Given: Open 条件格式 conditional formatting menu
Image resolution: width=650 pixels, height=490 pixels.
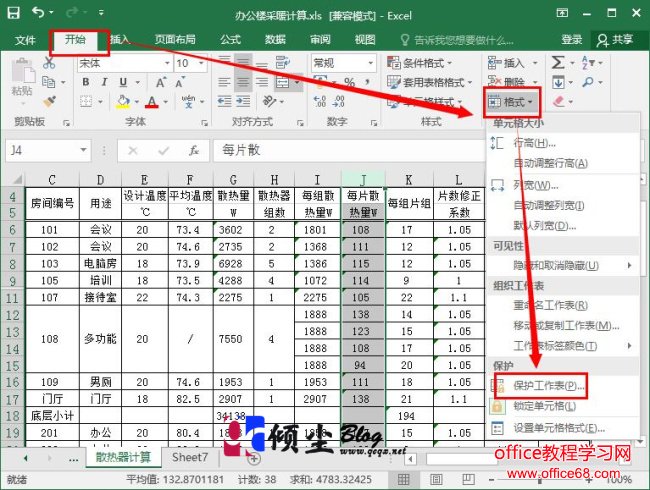Looking at the screenshot, I should (x=419, y=63).
